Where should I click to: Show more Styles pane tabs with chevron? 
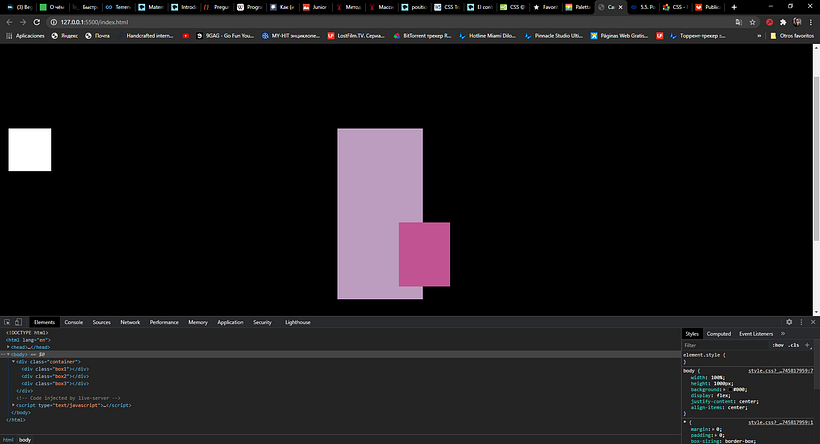(783, 334)
